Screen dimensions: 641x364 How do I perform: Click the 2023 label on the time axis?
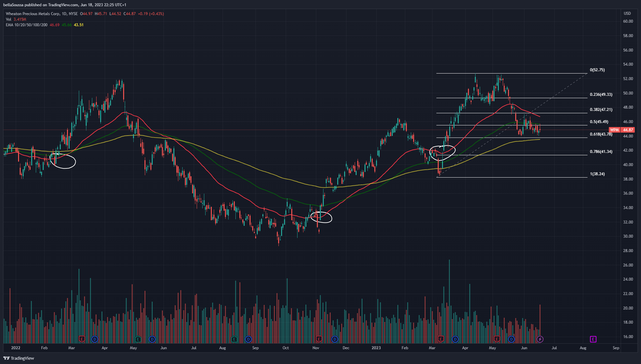pyautogui.click(x=376, y=348)
